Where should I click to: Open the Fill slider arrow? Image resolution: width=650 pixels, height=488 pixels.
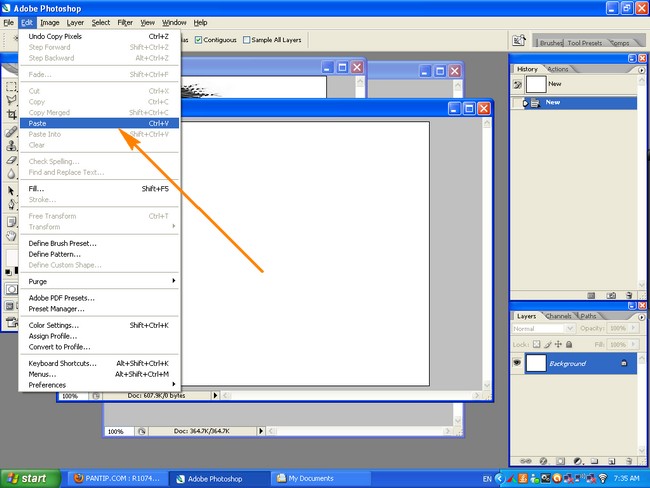tap(633, 344)
